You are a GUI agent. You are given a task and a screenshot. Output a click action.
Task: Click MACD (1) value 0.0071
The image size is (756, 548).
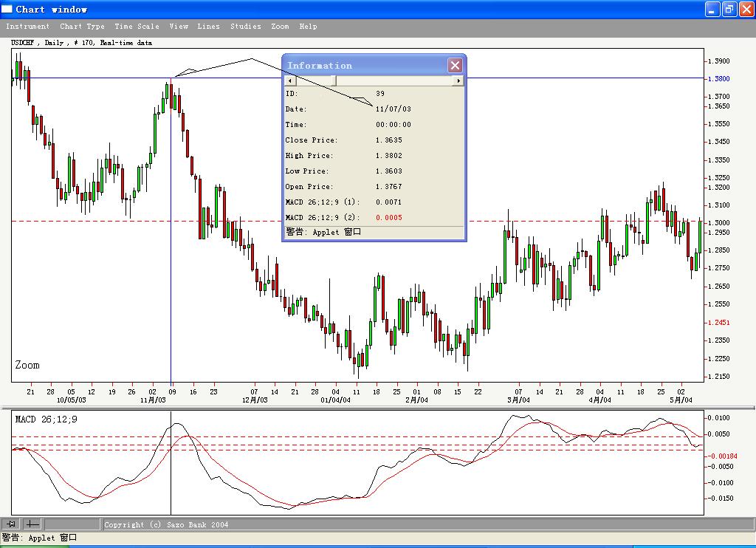[388, 202]
